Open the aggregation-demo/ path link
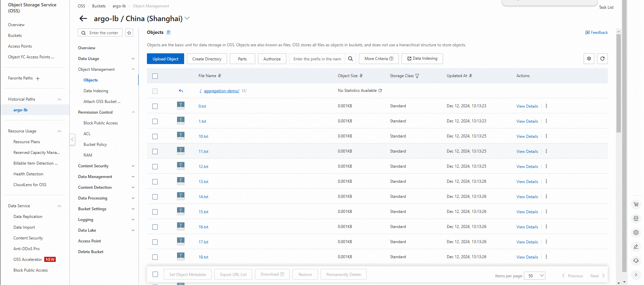 click(x=221, y=91)
